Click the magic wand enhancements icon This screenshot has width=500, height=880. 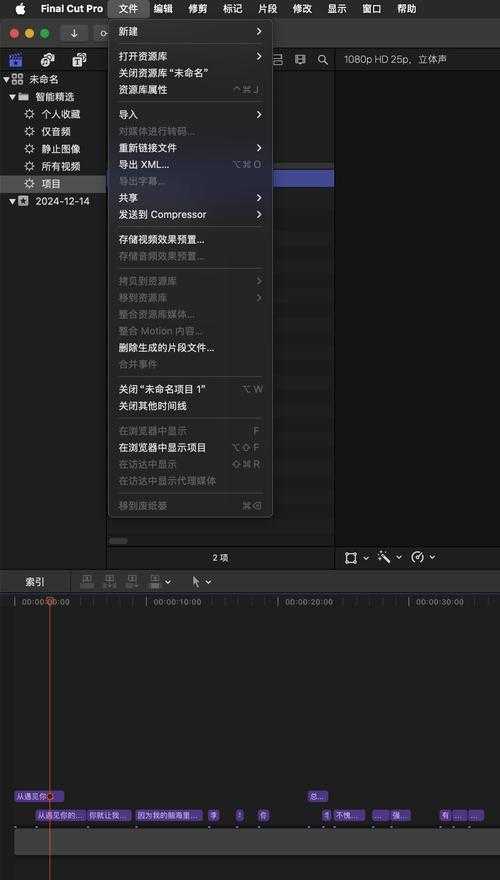[384, 557]
